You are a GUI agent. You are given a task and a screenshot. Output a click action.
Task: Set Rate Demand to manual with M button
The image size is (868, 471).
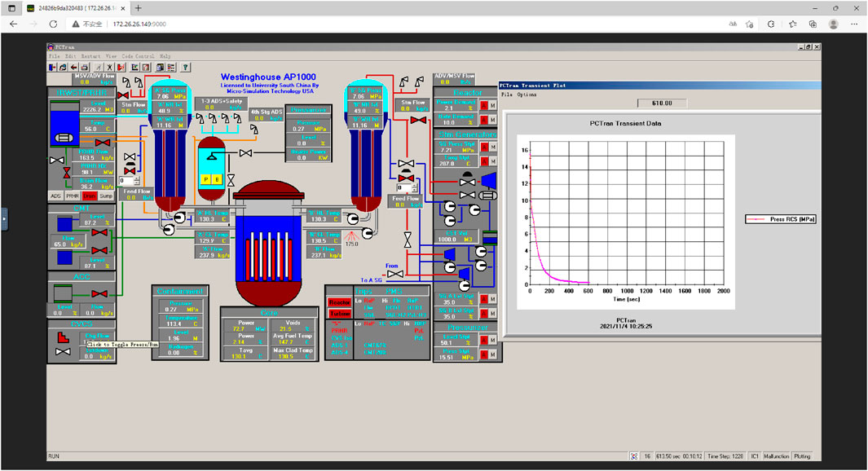(x=492, y=120)
